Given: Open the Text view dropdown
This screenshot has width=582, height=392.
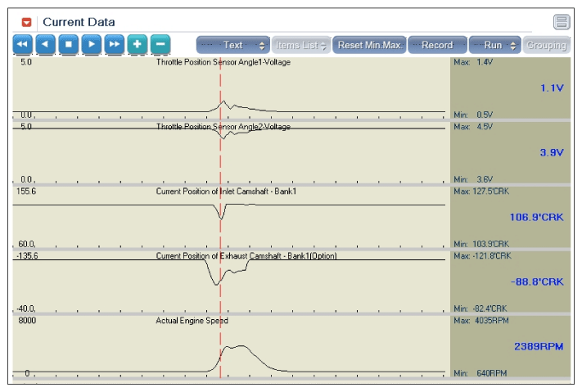Looking at the screenshot, I should click(x=232, y=45).
